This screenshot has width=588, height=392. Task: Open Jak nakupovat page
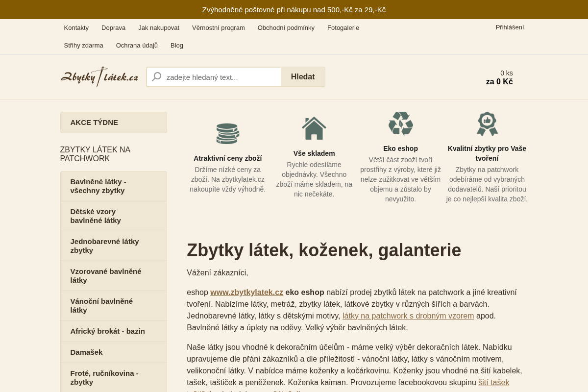pyautogui.click(x=159, y=28)
